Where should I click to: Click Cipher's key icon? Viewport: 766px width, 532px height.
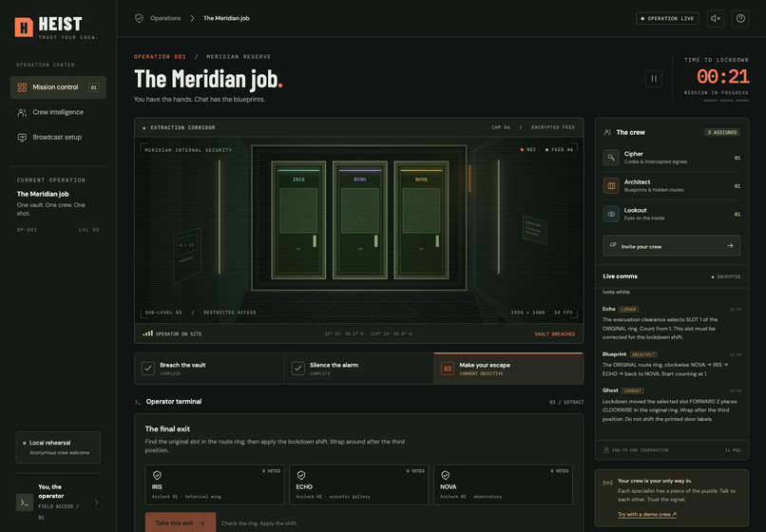(611, 158)
